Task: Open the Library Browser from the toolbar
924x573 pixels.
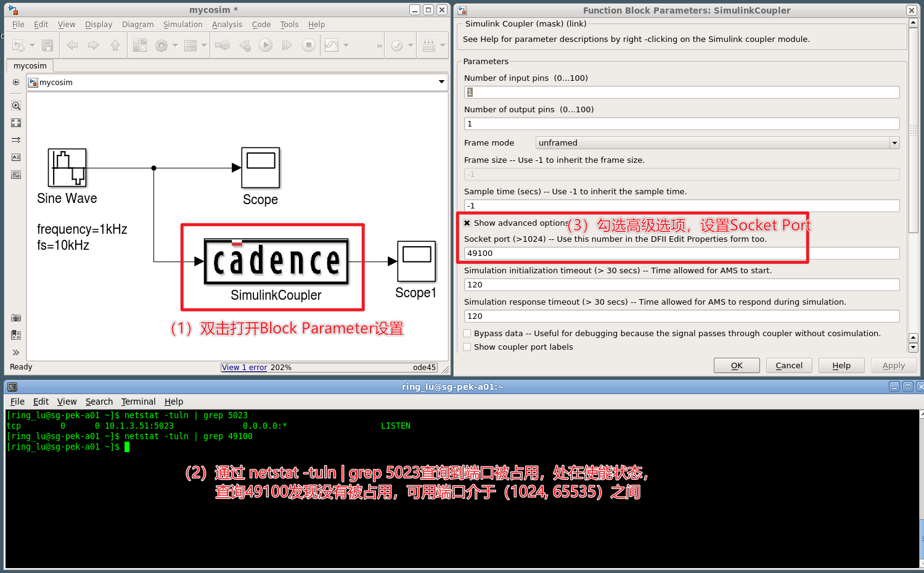Action: coord(139,44)
